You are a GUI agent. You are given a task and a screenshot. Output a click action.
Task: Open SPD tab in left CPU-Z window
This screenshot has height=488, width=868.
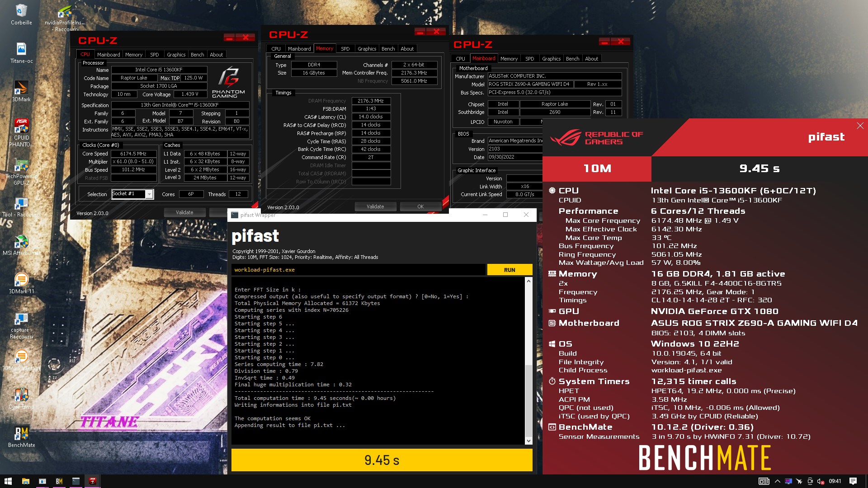tap(155, 55)
